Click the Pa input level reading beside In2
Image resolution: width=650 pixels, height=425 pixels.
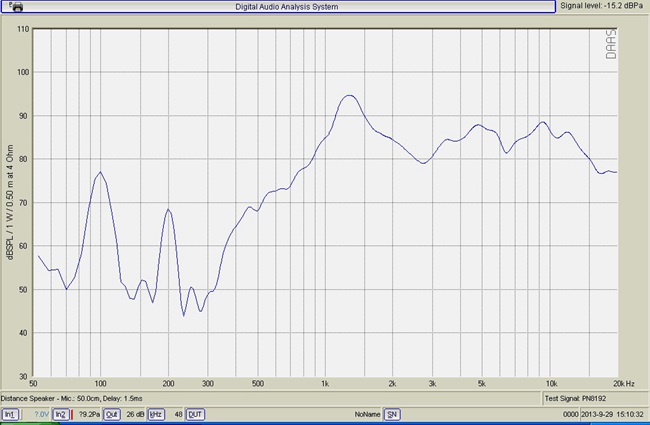88,414
